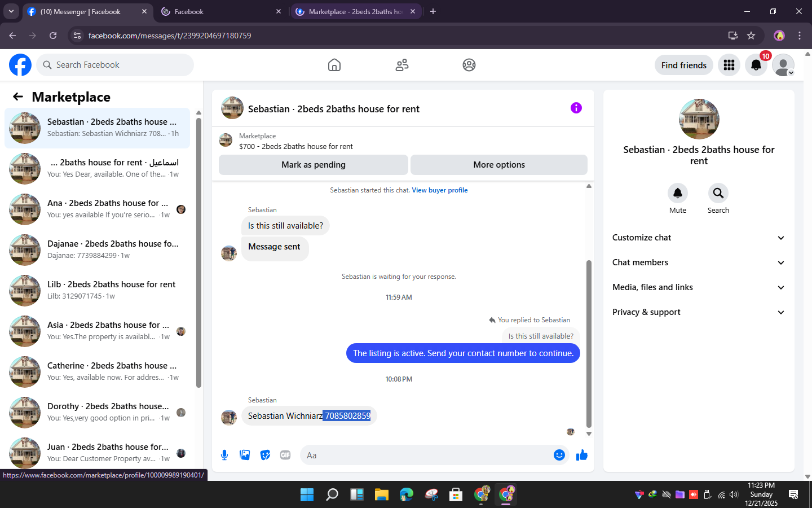Open the tab search dropdown in Chrome
This screenshot has width=812, height=508.
pyautogui.click(x=11, y=11)
